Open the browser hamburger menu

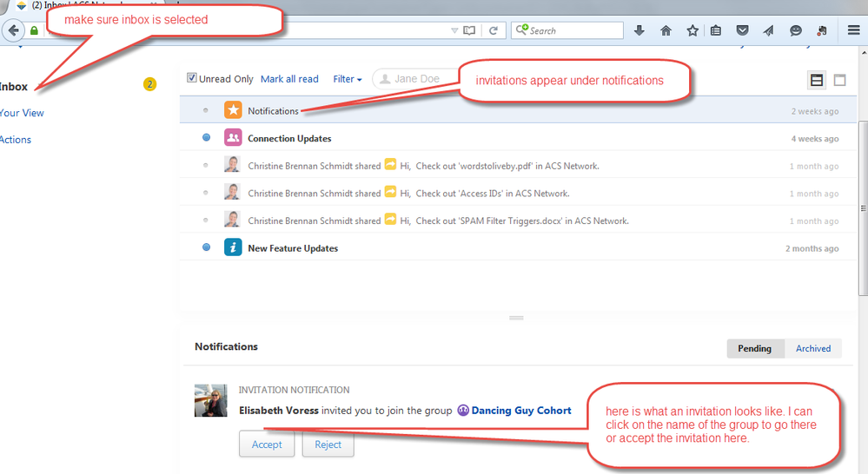point(853,30)
